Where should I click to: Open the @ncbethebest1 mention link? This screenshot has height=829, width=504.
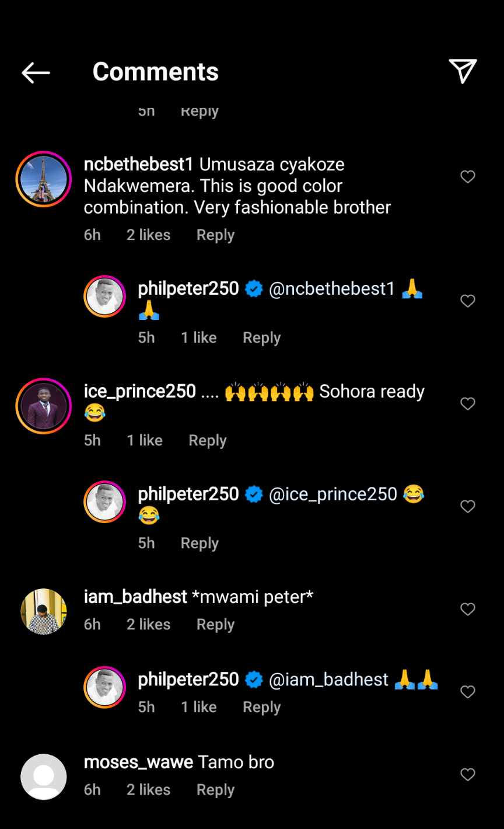(332, 288)
